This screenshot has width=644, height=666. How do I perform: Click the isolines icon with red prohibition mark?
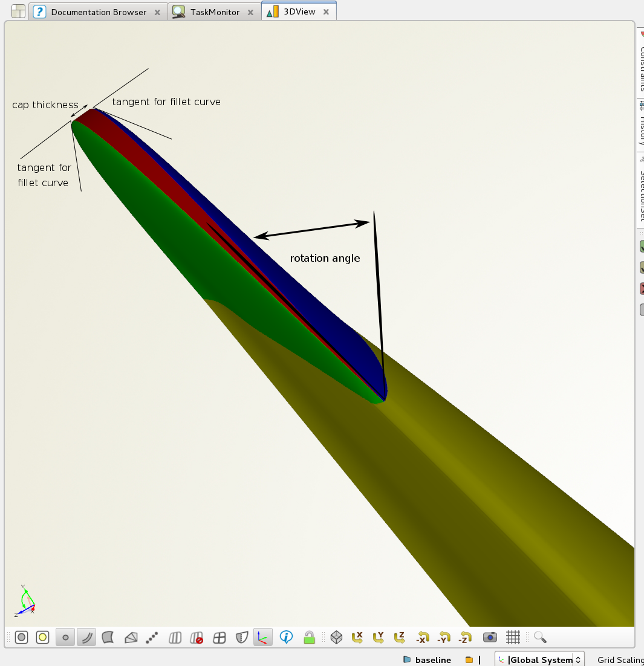pos(197,638)
